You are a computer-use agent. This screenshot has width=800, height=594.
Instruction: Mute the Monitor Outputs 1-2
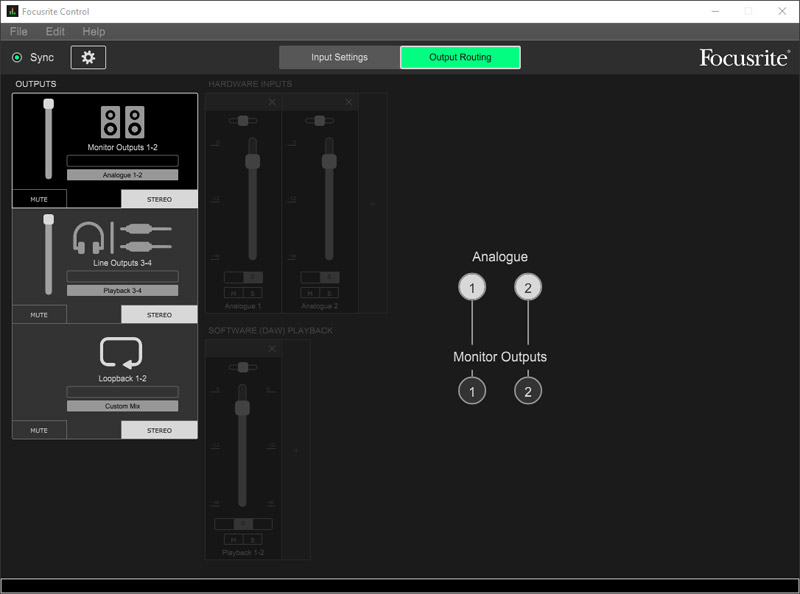(x=39, y=199)
